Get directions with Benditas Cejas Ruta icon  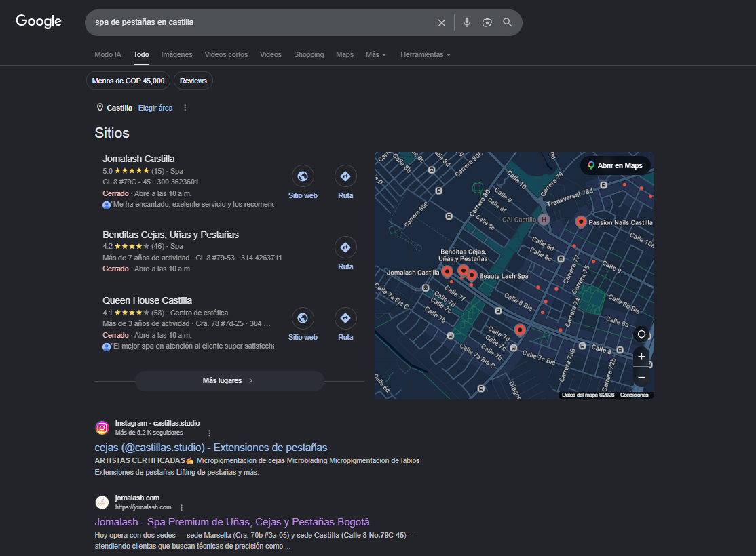[345, 247]
